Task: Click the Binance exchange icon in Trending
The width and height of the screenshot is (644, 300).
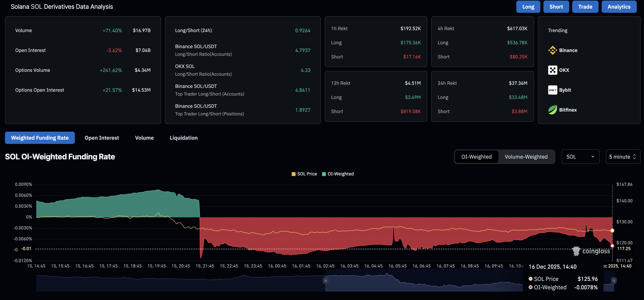Action: [553, 50]
